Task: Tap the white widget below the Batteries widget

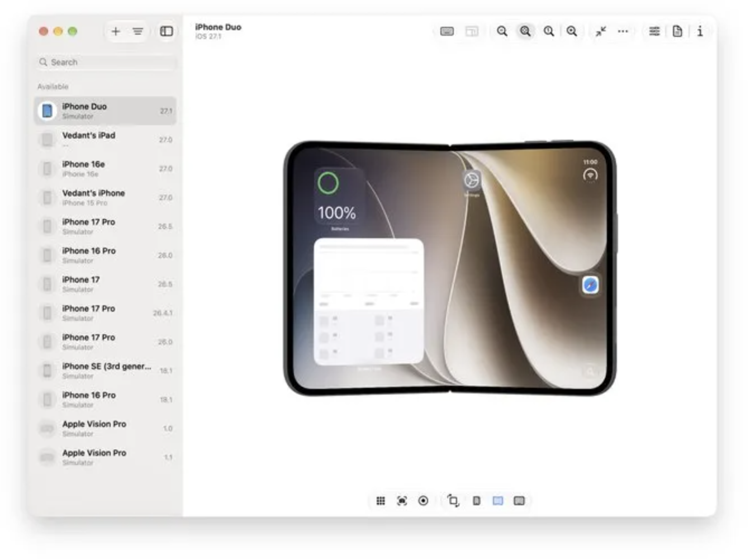Action: pyautogui.click(x=369, y=302)
